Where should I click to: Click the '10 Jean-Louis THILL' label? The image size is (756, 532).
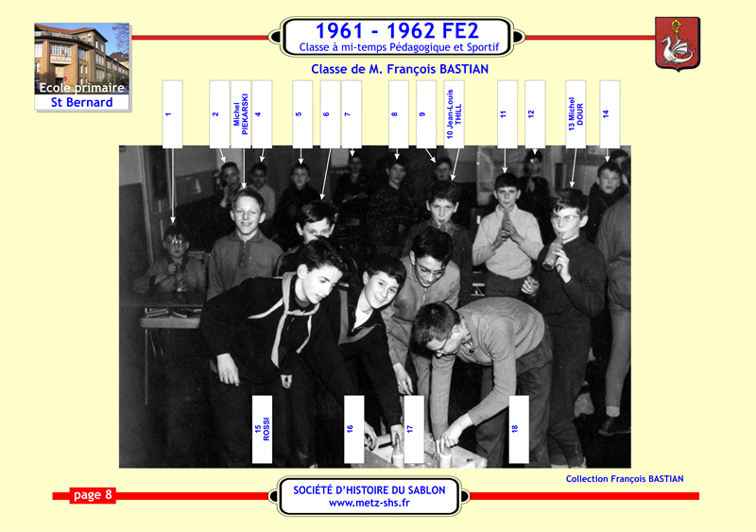[454, 114]
